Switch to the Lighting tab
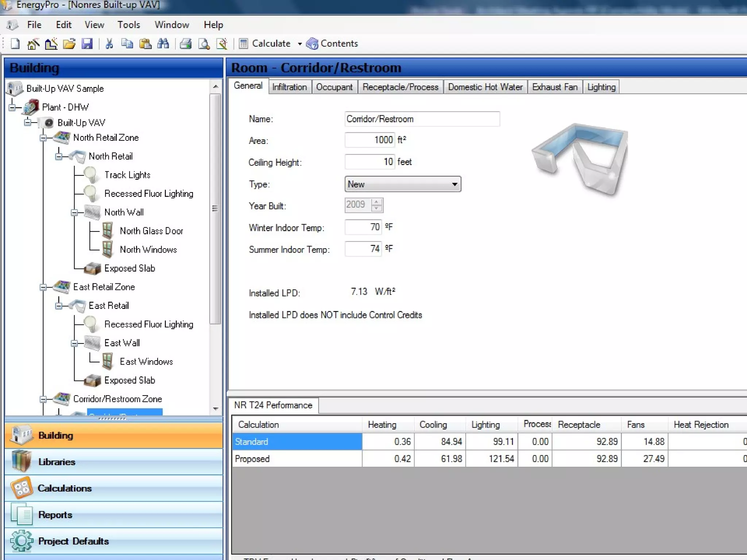This screenshot has height=560, width=747. click(601, 87)
